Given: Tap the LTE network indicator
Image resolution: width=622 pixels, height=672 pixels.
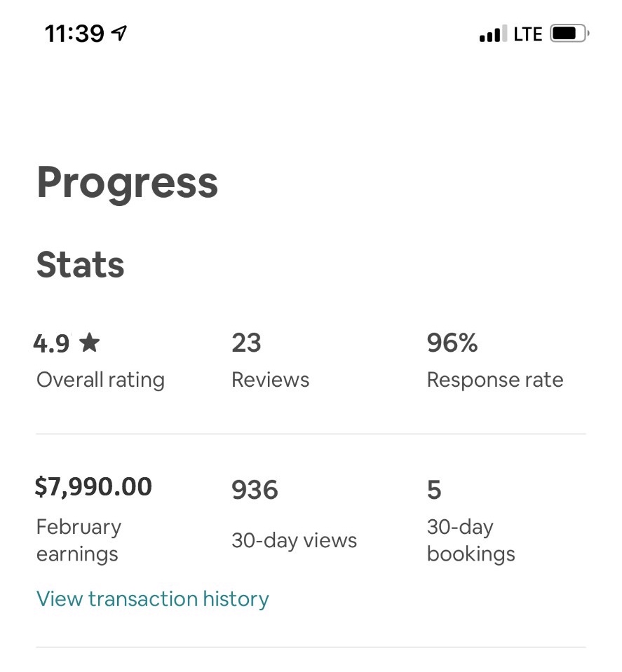Looking at the screenshot, I should point(527,34).
